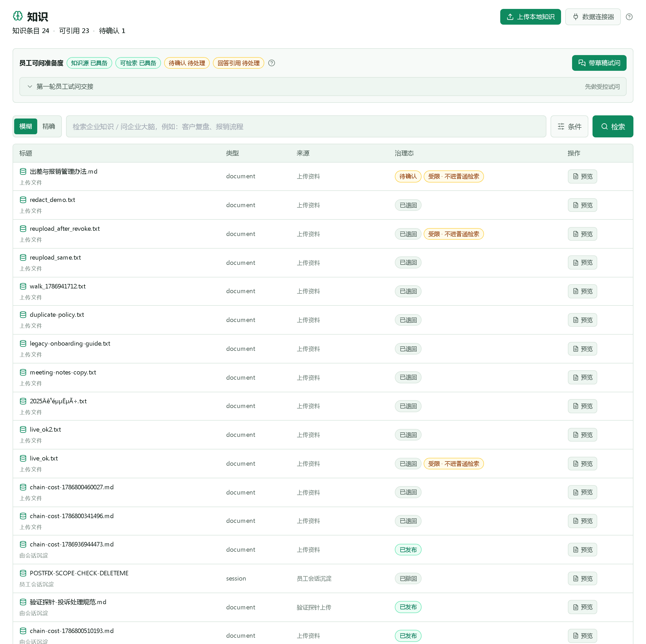Switch search mode to 模糊
646x644 pixels.
click(26, 126)
